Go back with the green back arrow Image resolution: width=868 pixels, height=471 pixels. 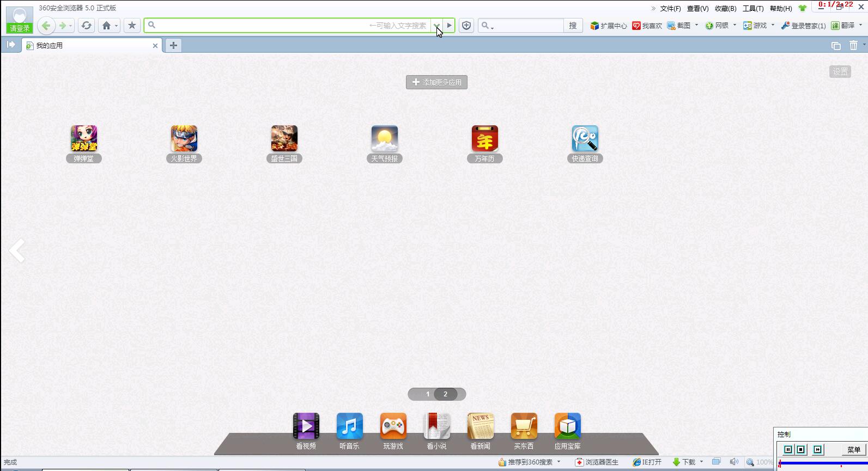(46, 26)
